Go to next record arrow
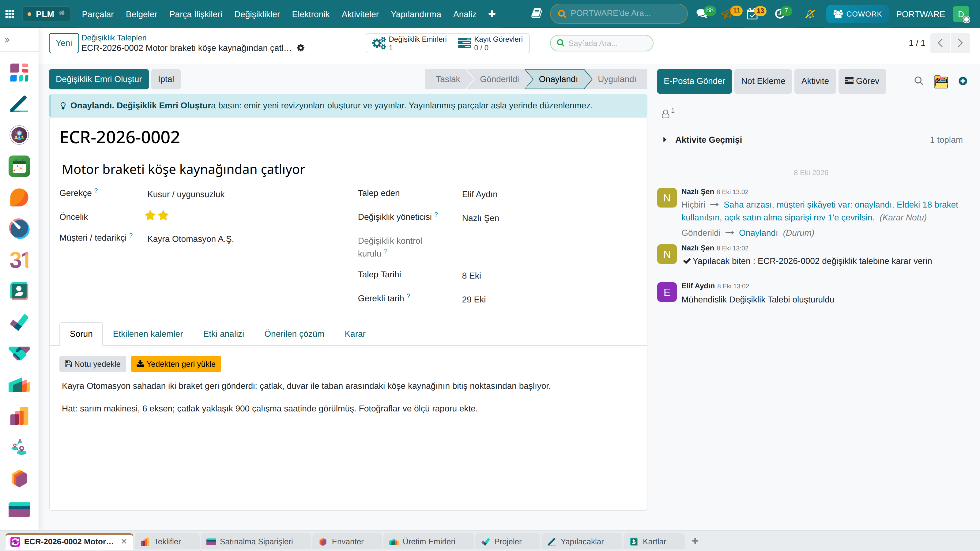Image resolution: width=980 pixels, height=551 pixels. (x=960, y=43)
